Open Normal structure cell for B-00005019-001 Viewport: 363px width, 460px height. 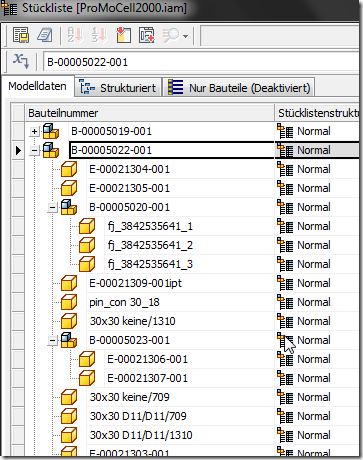[x=317, y=131]
